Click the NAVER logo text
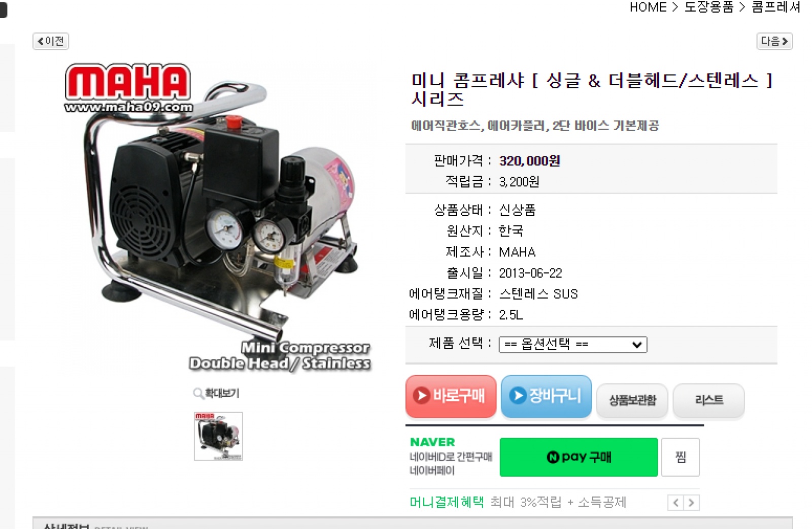The image size is (812, 529). [432, 442]
